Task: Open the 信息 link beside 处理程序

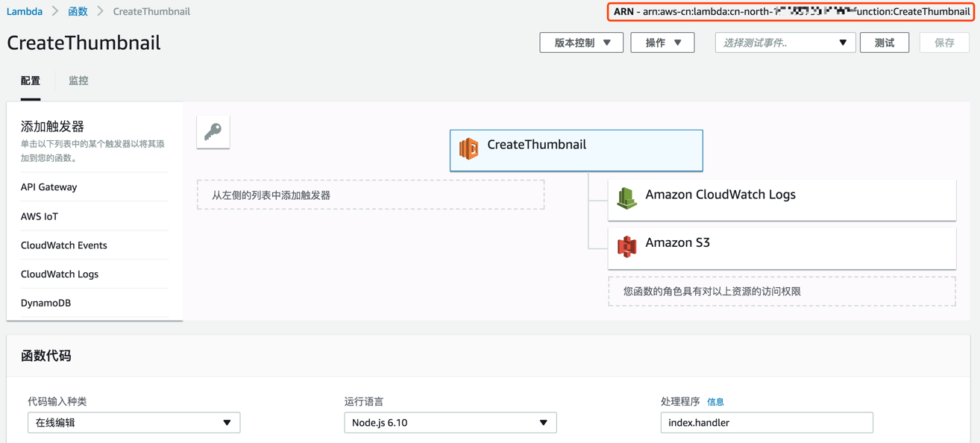Action: coord(715,402)
